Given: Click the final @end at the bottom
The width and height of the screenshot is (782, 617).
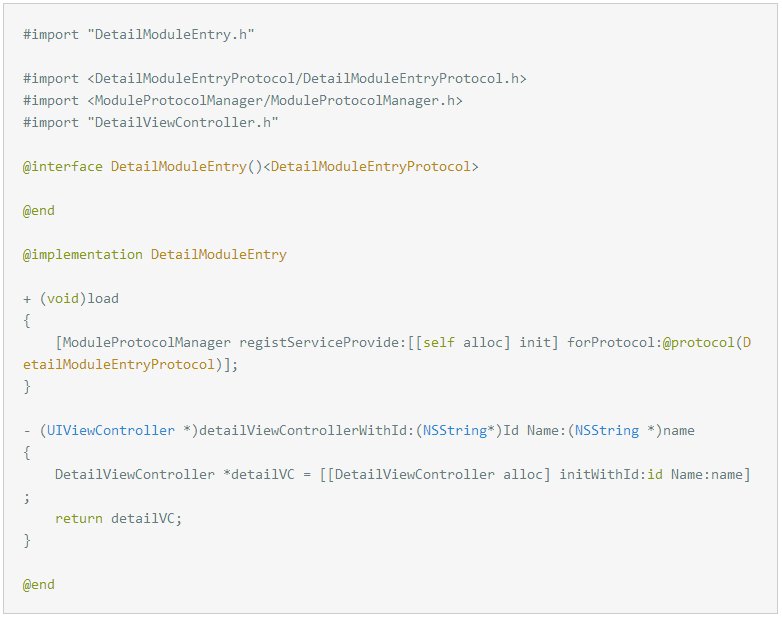Looking at the screenshot, I should coord(39,584).
